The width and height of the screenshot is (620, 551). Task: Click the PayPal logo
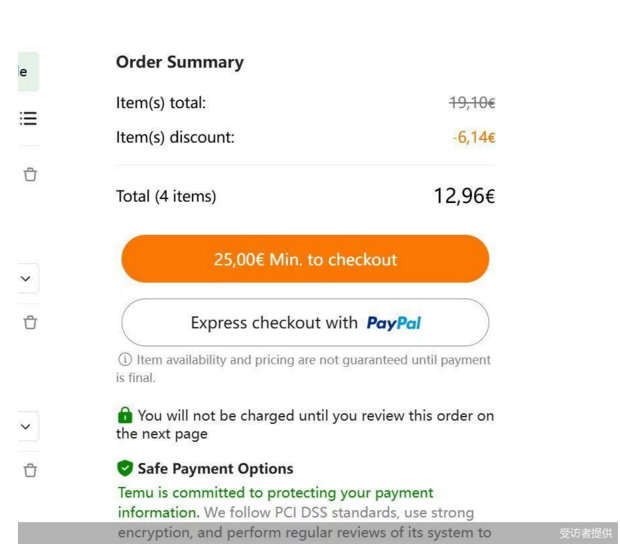(393, 323)
